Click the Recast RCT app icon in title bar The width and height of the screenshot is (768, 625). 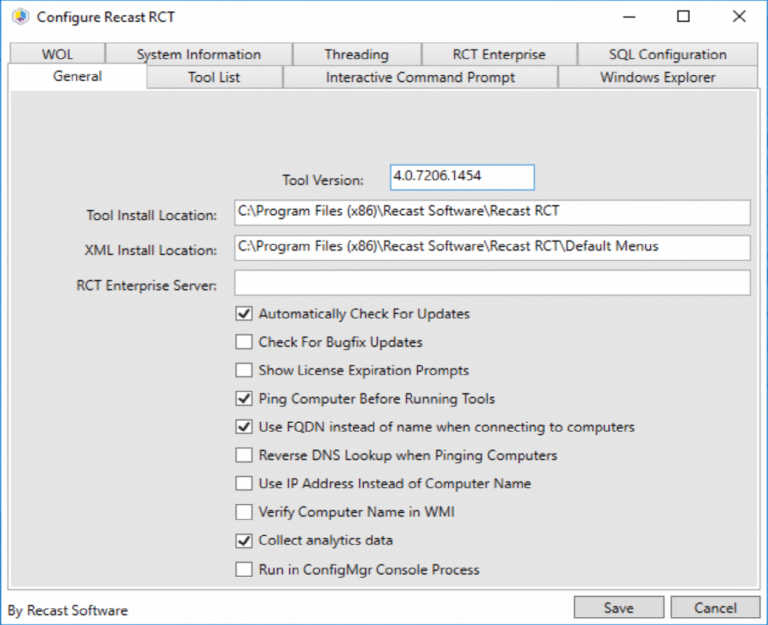click(21, 17)
